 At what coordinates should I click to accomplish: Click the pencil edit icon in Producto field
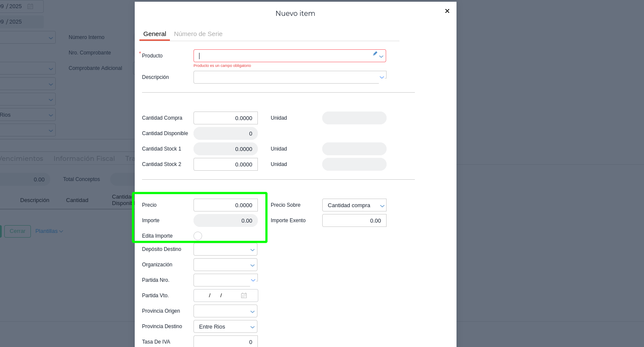[375, 54]
